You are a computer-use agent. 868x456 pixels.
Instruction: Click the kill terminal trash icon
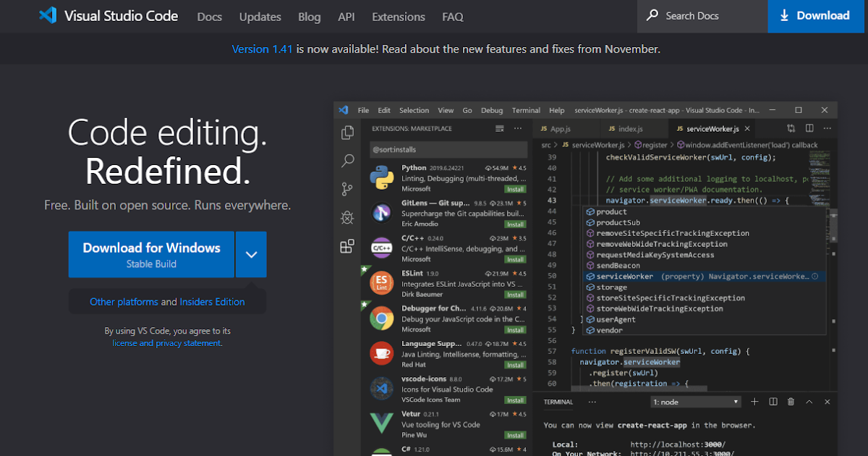(791, 402)
